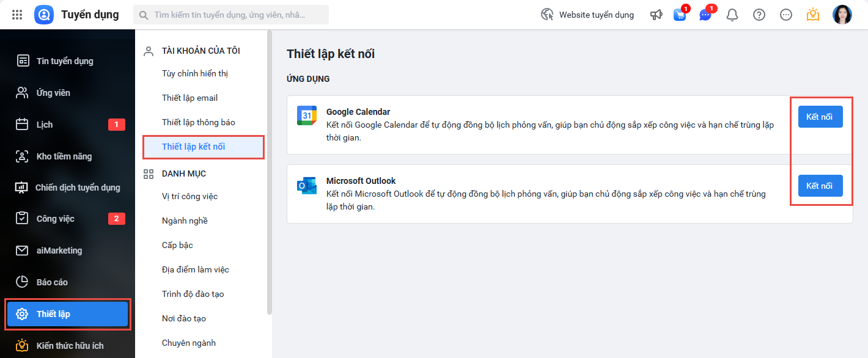Open Website tuyển dụng link
The height and width of the screenshot is (358, 868).
point(588,15)
